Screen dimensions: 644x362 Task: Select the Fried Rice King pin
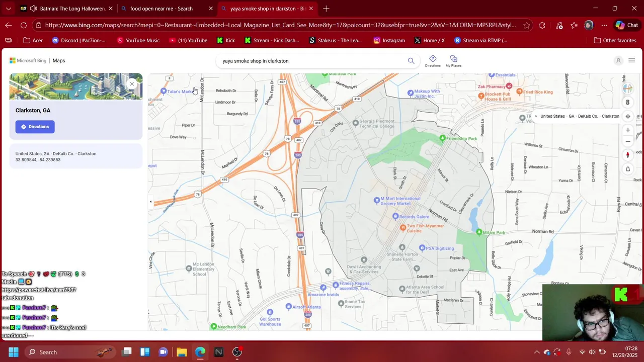click(x=519, y=92)
